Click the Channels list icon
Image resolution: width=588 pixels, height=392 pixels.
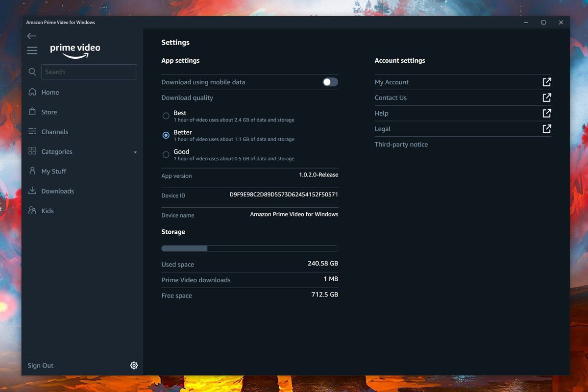click(32, 131)
